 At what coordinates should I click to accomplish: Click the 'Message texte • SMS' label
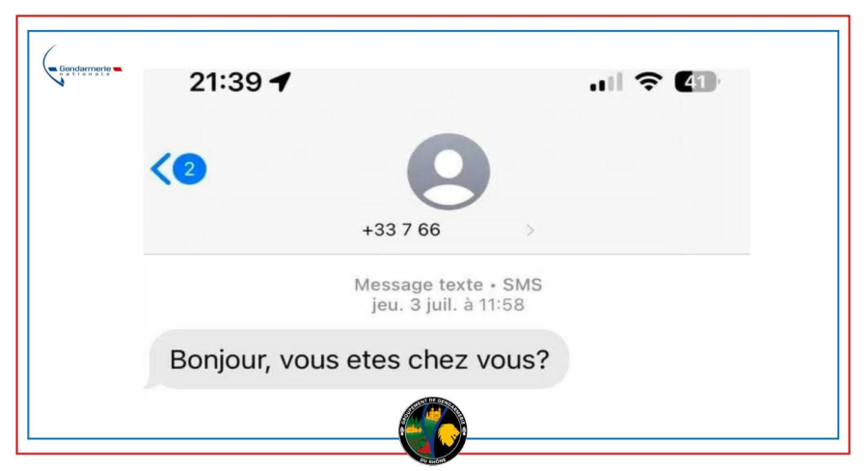(x=448, y=285)
